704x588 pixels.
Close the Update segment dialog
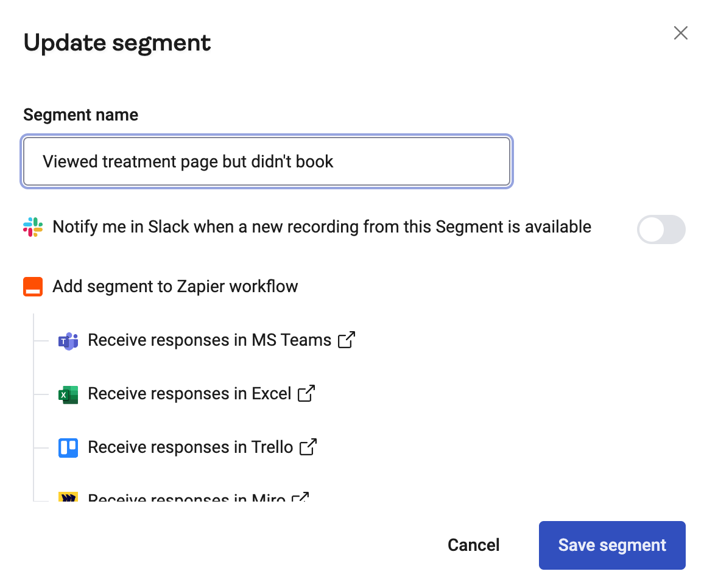pyautogui.click(x=680, y=33)
